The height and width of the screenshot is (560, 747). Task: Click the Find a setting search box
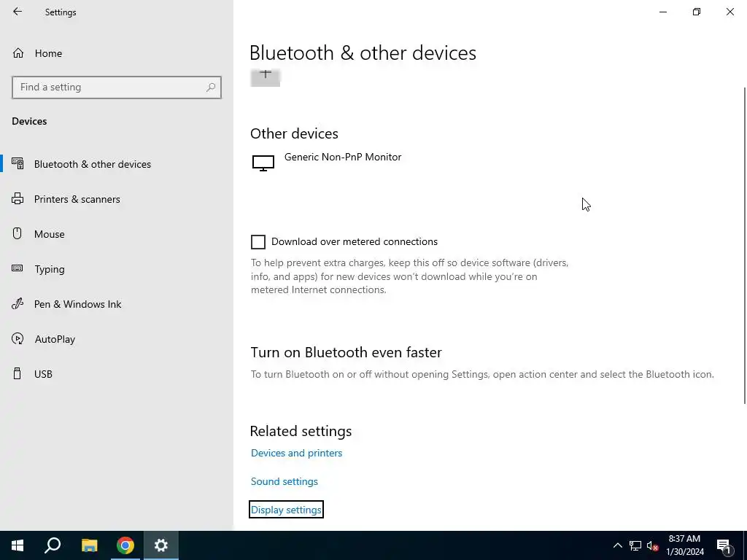[x=117, y=87]
